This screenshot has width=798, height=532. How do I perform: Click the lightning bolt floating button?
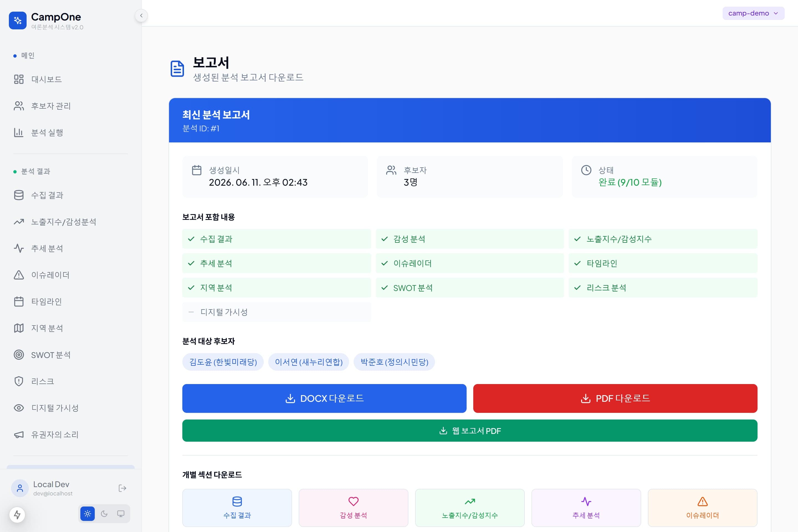tap(17, 515)
